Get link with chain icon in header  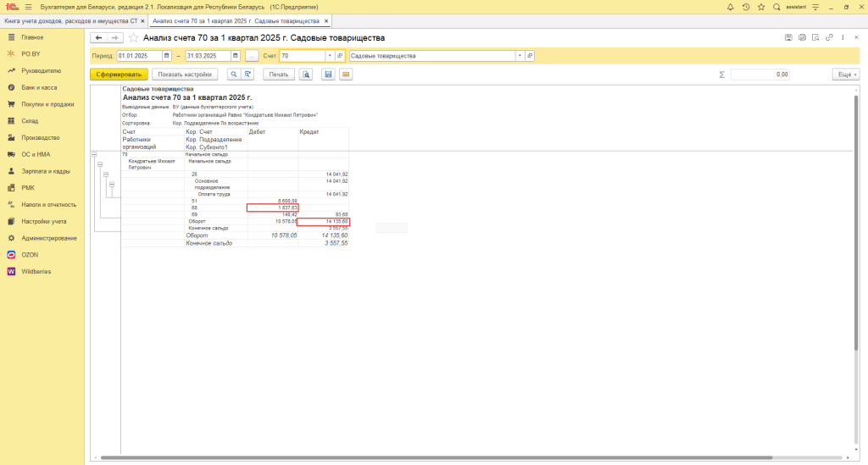829,37
